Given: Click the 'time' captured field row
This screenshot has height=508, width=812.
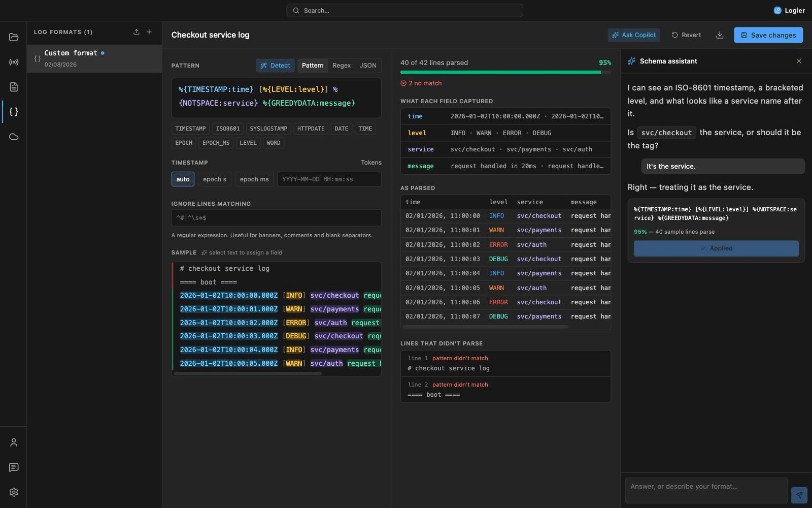Looking at the screenshot, I should (x=505, y=116).
